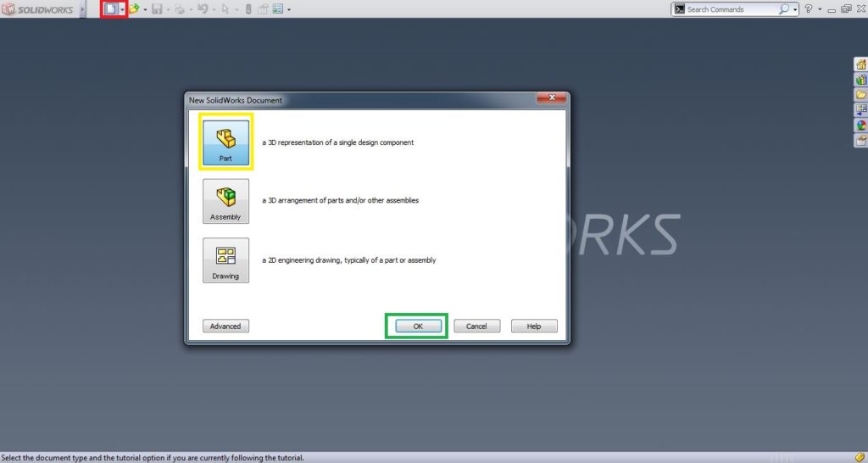Click the Open folder icon in toolbar
The height and width of the screenshot is (463, 868).
pos(133,8)
